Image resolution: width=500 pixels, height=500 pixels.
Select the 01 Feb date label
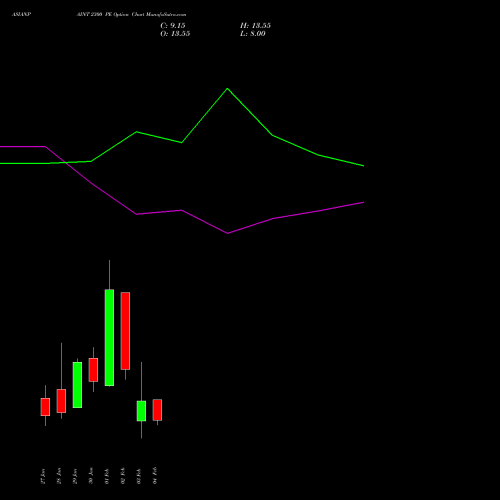pyautogui.click(x=107, y=476)
